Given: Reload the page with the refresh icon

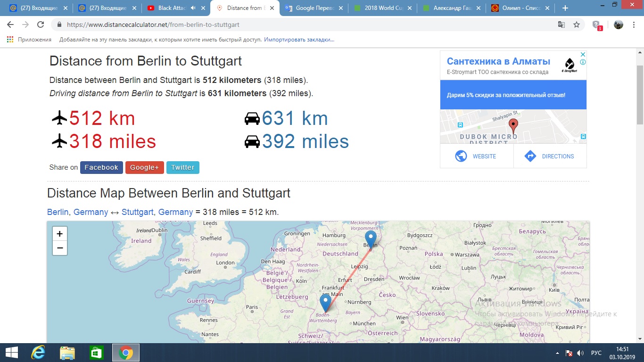Looking at the screenshot, I should [41, 25].
